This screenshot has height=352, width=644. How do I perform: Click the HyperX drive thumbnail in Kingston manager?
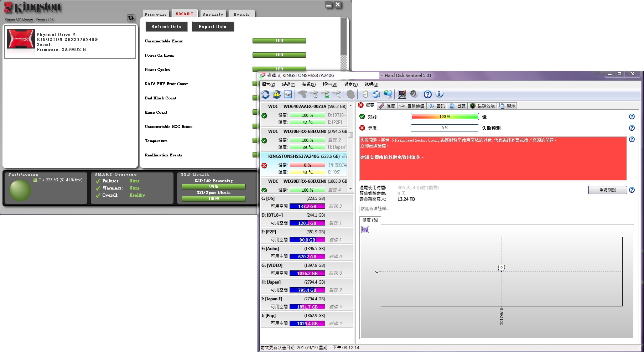coord(21,39)
